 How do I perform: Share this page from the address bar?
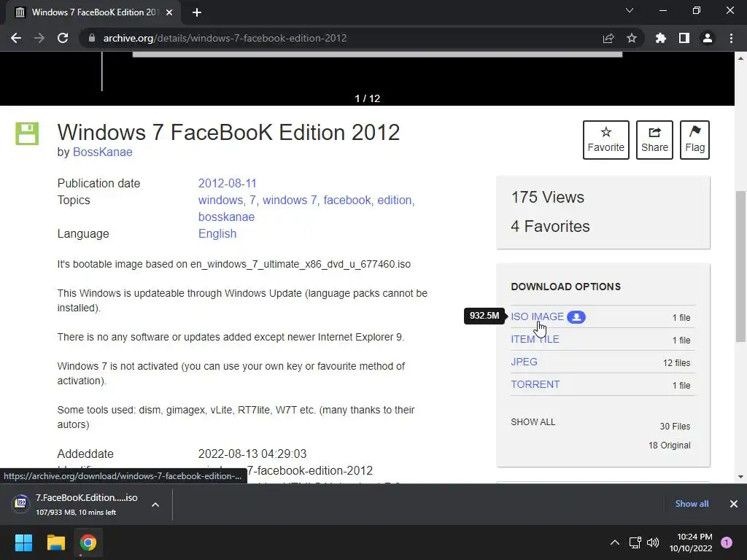[x=608, y=38]
